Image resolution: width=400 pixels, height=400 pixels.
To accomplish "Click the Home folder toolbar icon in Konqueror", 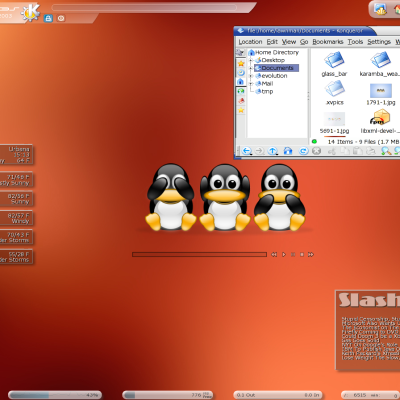I will tap(288, 151).
